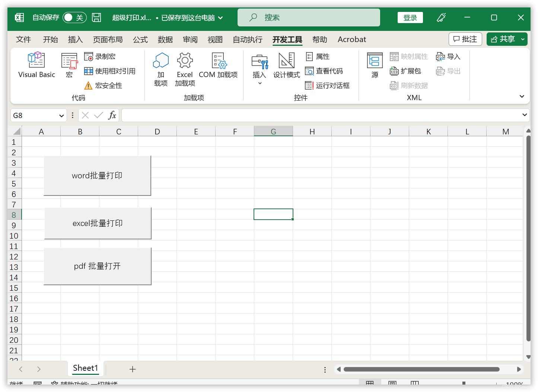Screen dimensions: 538x392
Task: Open the Visual Basic editor
Action: [36, 65]
